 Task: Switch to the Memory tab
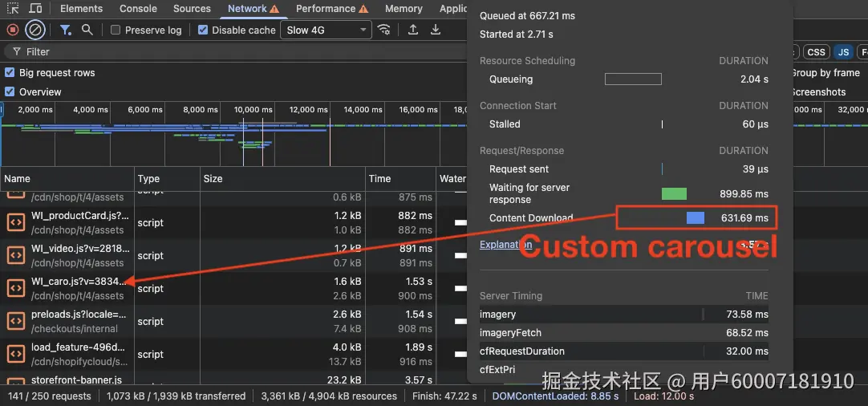click(404, 9)
